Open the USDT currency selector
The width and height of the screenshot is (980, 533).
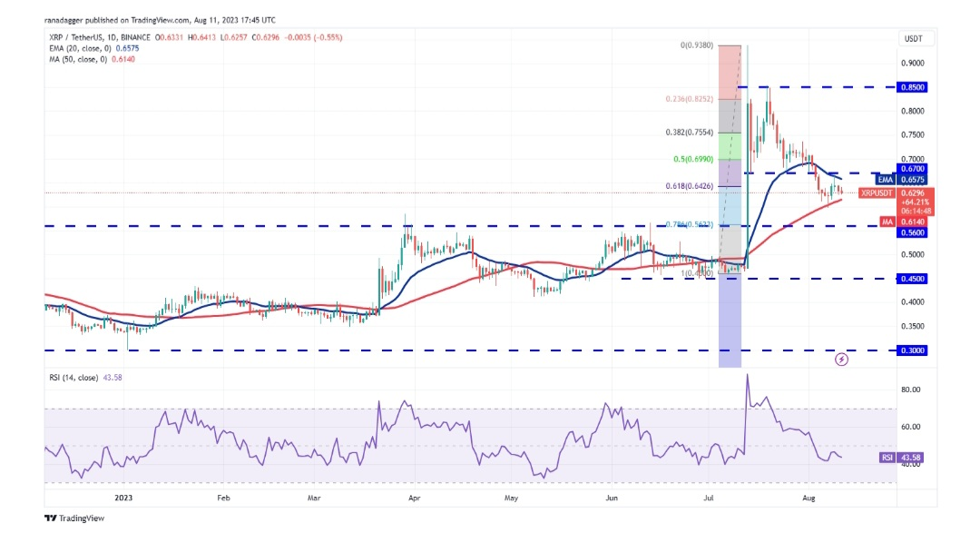913,39
